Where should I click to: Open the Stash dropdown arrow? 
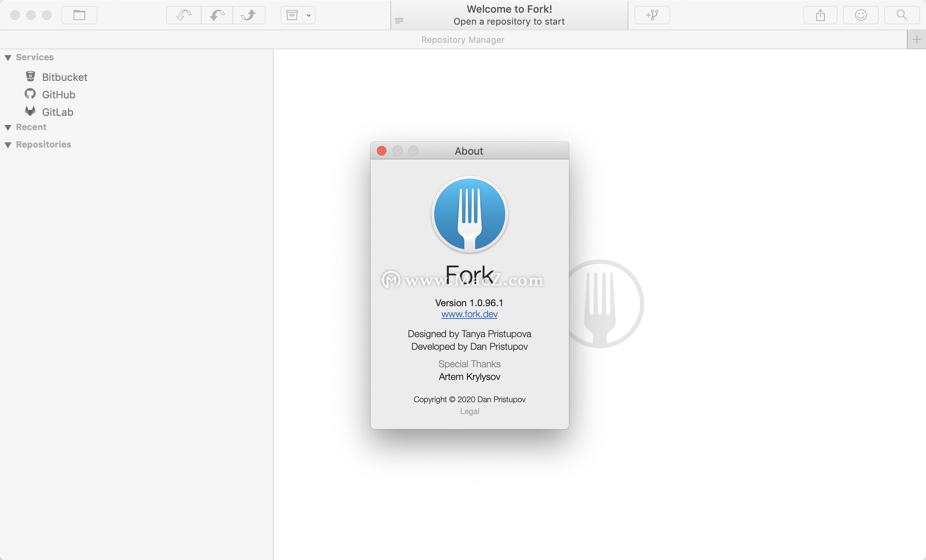pos(309,15)
